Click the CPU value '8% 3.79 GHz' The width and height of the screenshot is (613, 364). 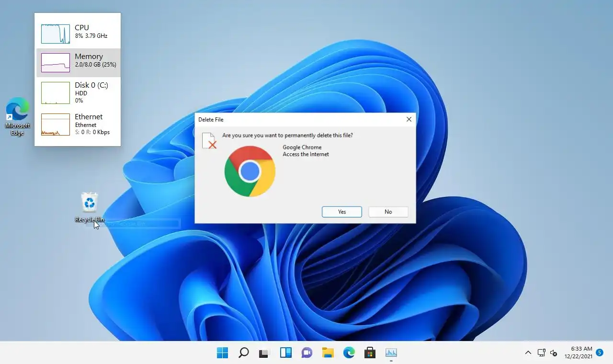[91, 36]
